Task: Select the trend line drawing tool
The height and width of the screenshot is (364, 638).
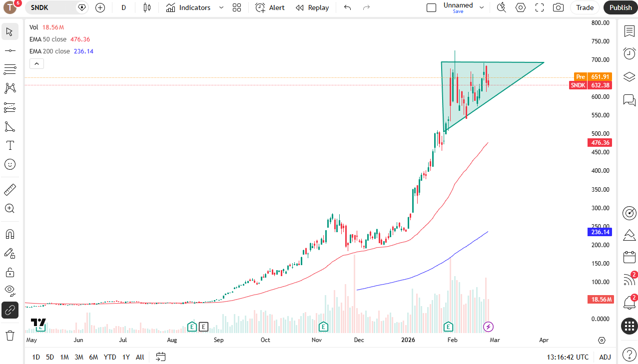Action: [9, 50]
